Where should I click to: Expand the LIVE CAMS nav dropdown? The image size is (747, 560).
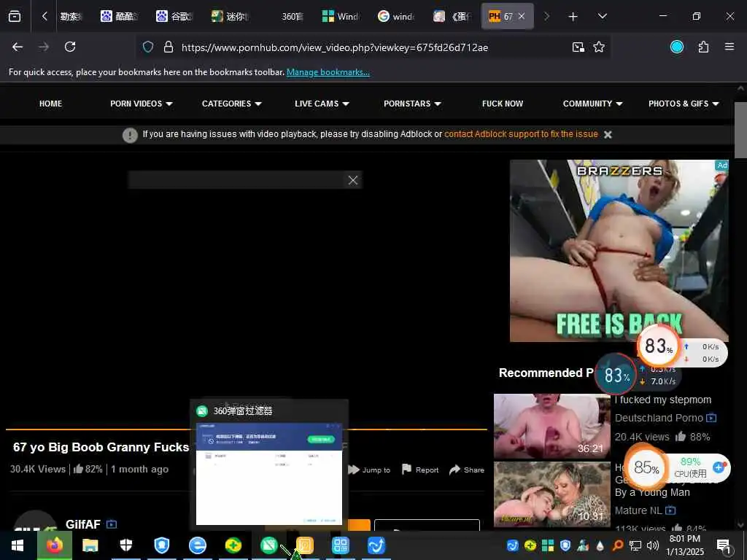(322, 104)
